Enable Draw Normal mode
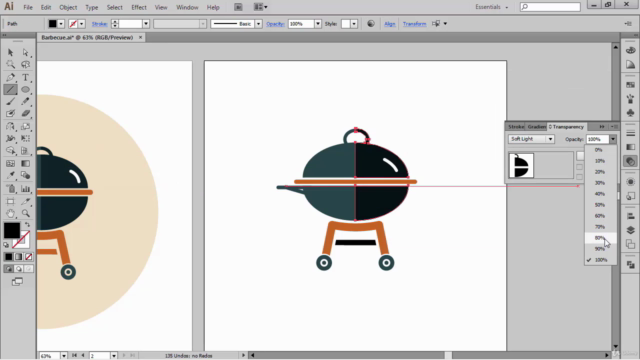 9,269
